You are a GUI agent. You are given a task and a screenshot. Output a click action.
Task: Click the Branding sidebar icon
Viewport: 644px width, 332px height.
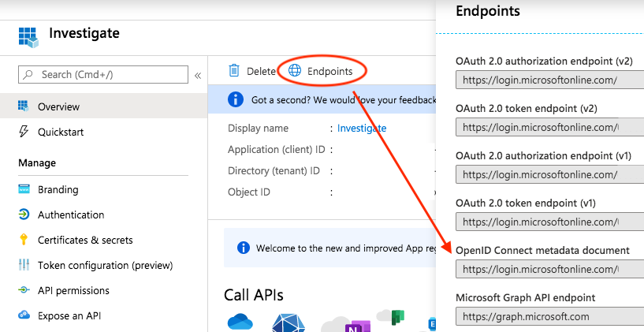tap(23, 189)
